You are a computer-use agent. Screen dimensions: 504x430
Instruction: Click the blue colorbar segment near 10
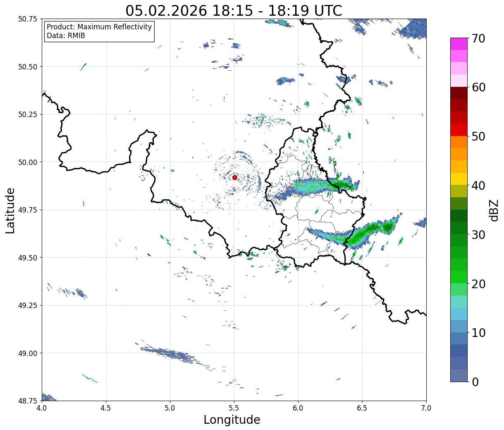coord(459,338)
